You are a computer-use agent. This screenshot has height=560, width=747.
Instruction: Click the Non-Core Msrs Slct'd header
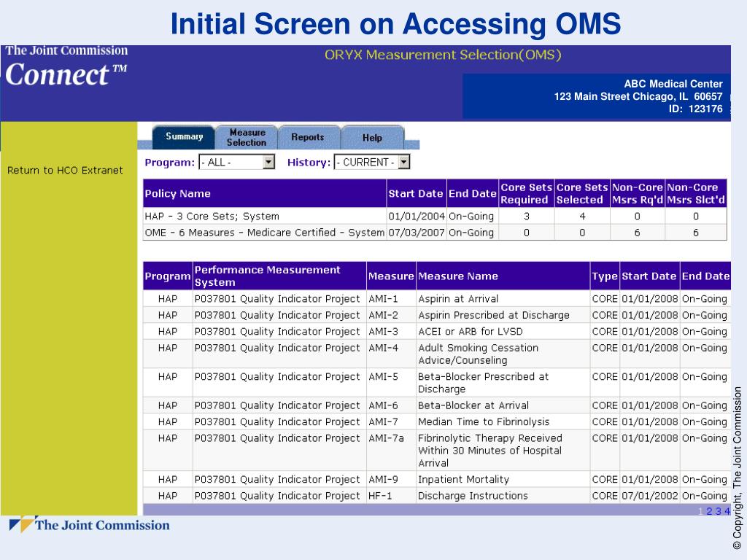[695, 193]
